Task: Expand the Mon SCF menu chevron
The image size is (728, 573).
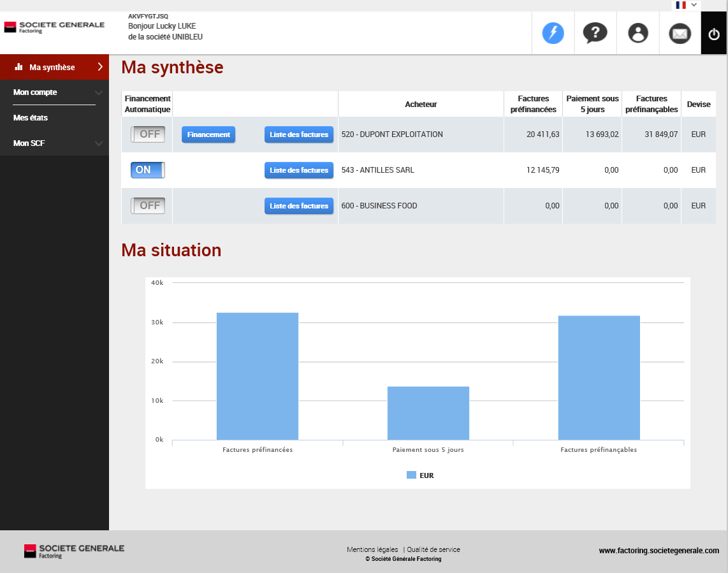Action: point(98,143)
